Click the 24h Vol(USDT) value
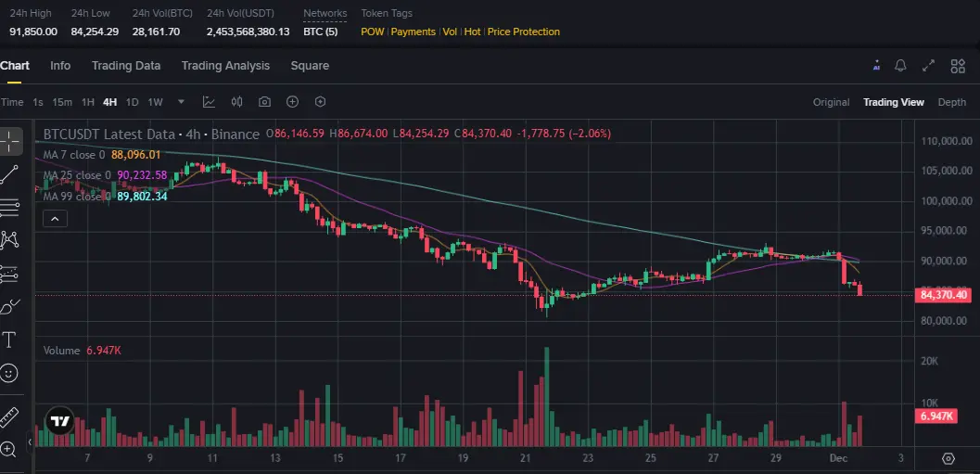This screenshot has width=980, height=474. 248,32
